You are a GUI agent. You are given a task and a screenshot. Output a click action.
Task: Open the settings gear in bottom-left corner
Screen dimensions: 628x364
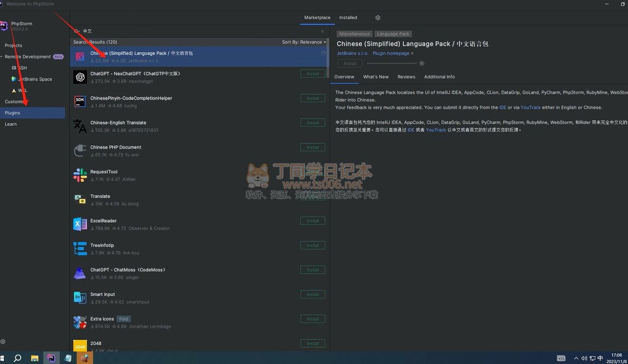click(x=3, y=342)
